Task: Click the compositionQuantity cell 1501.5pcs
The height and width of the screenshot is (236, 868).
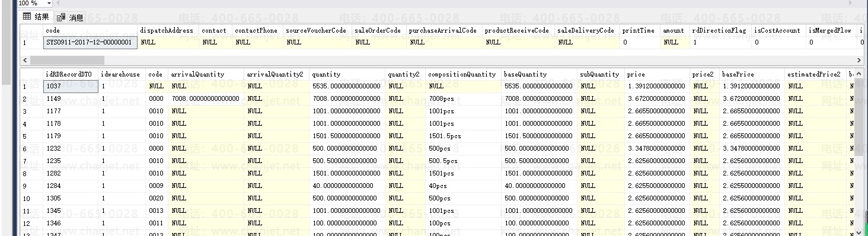Action: coord(463,136)
